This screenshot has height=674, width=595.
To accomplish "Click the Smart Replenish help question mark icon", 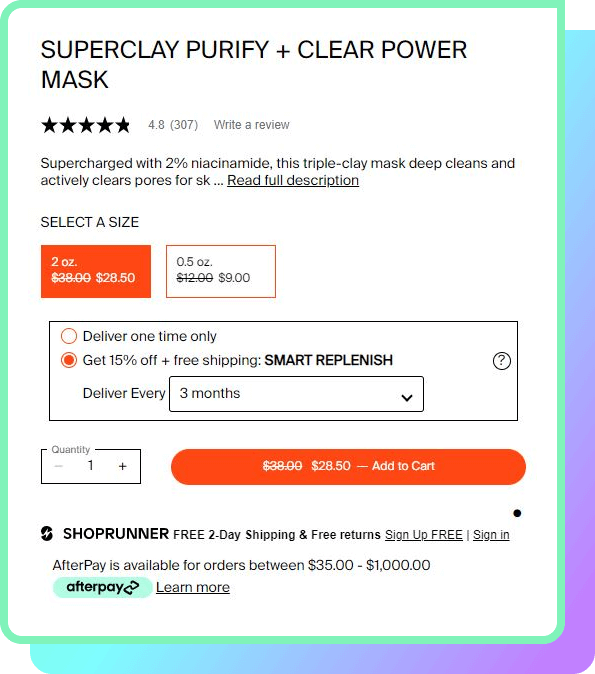I will click(502, 361).
